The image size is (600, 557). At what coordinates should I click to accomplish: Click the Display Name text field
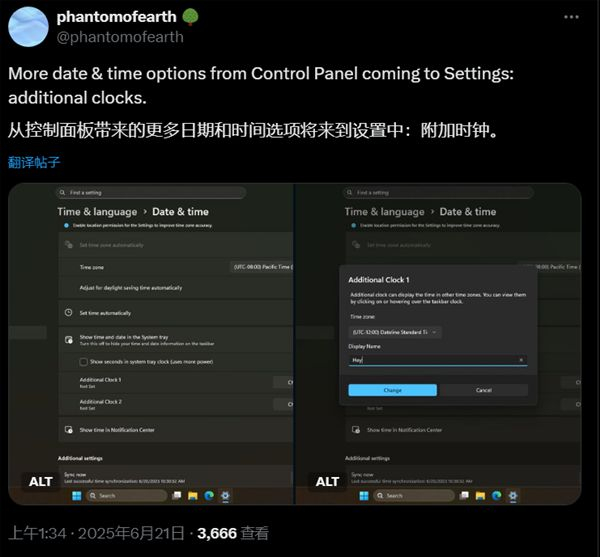(x=438, y=360)
